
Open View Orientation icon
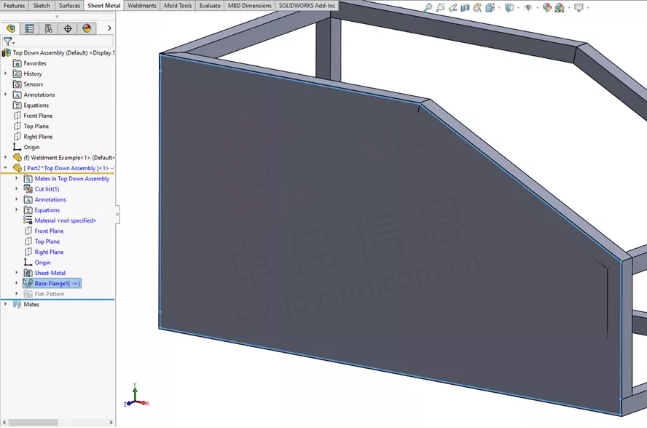490,7
